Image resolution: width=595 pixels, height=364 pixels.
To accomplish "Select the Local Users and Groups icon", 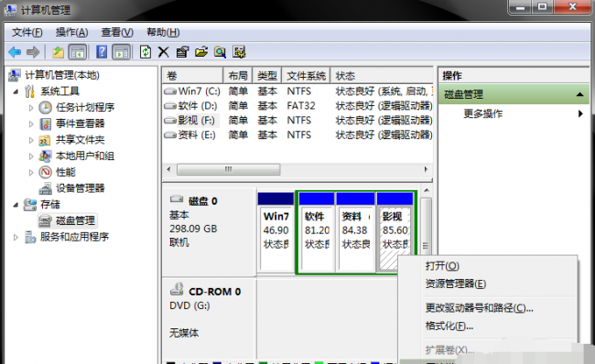I will [x=45, y=155].
